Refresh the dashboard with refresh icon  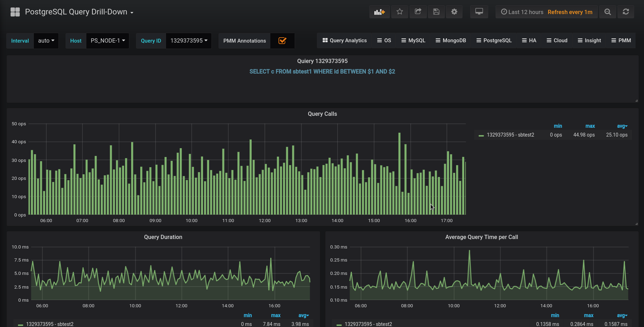(x=626, y=12)
